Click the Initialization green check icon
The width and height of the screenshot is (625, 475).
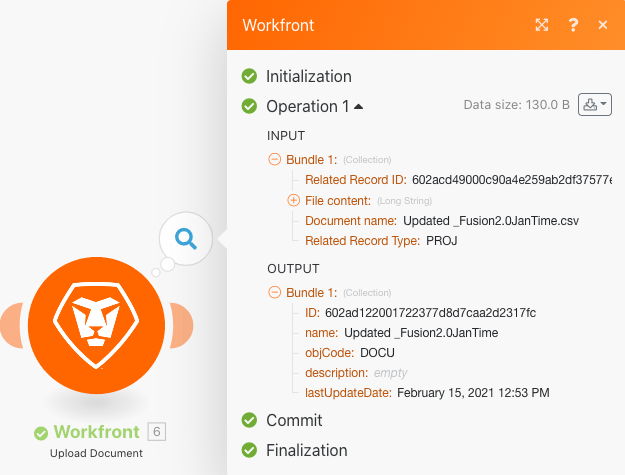pyautogui.click(x=249, y=76)
